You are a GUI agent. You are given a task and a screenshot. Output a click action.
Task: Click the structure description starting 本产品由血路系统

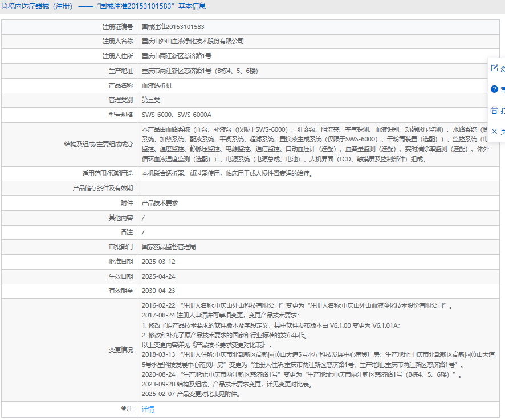click(x=316, y=144)
